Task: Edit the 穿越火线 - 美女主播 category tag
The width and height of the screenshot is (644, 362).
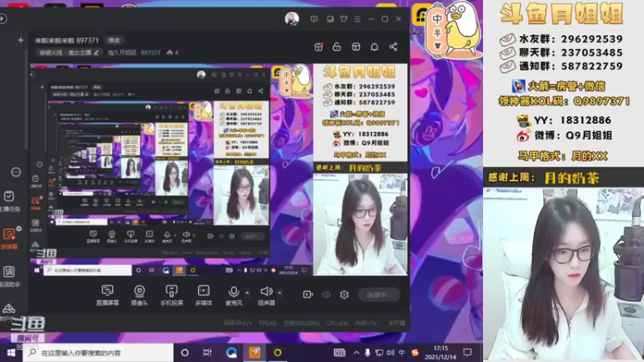Action: point(68,52)
